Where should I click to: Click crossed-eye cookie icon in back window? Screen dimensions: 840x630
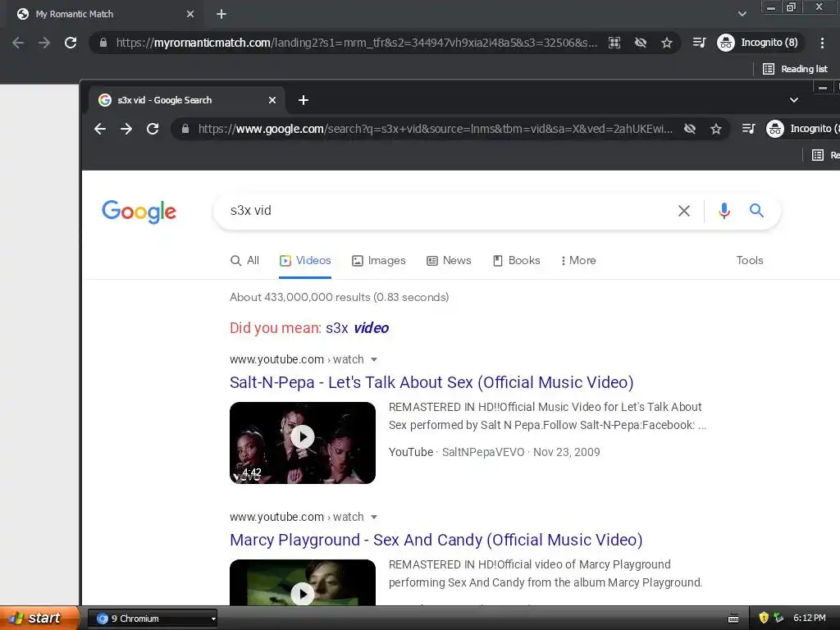(641, 43)
